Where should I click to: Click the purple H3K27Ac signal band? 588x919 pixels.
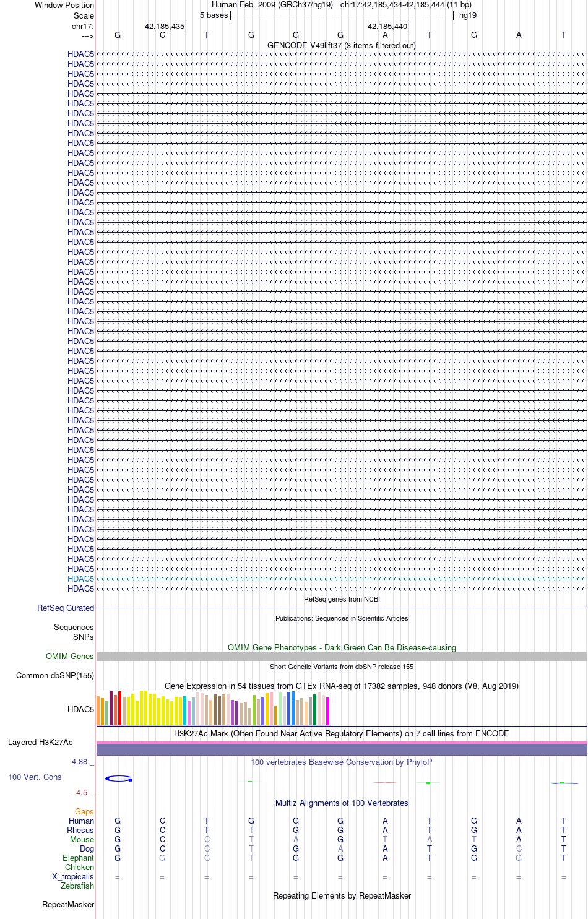(x=342, y=749)
